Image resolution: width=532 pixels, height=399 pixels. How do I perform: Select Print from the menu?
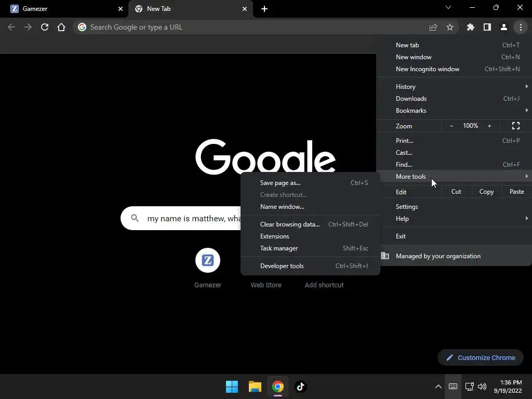(x=454, y=140)
